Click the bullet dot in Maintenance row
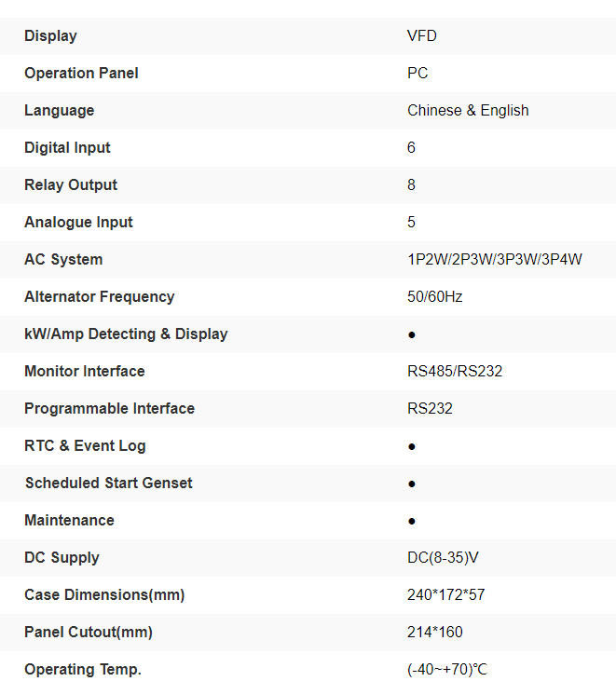 click(412, 521)
